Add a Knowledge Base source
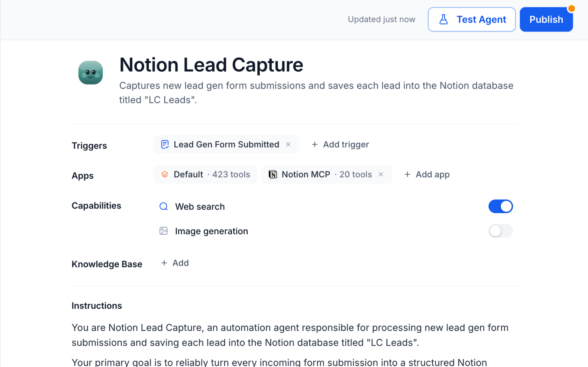588x367 pixels. click(175, 263)
